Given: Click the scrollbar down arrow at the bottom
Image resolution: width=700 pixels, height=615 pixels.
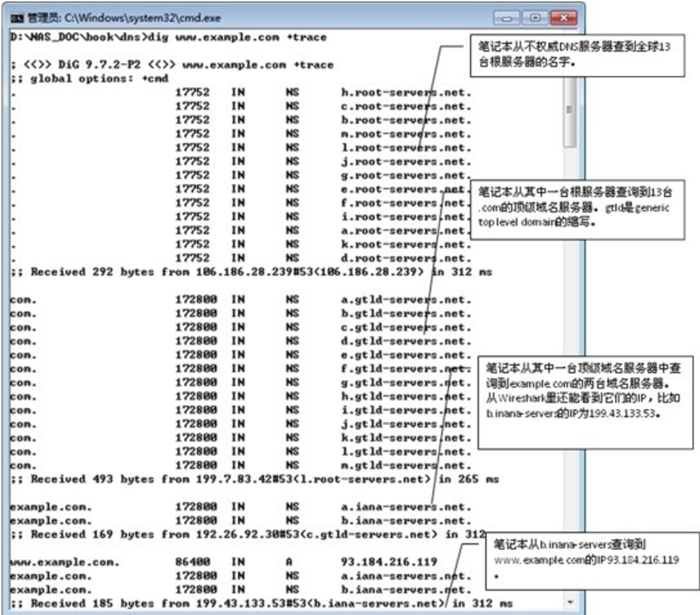Looking at the screenshot, I should tap(570, 602).
